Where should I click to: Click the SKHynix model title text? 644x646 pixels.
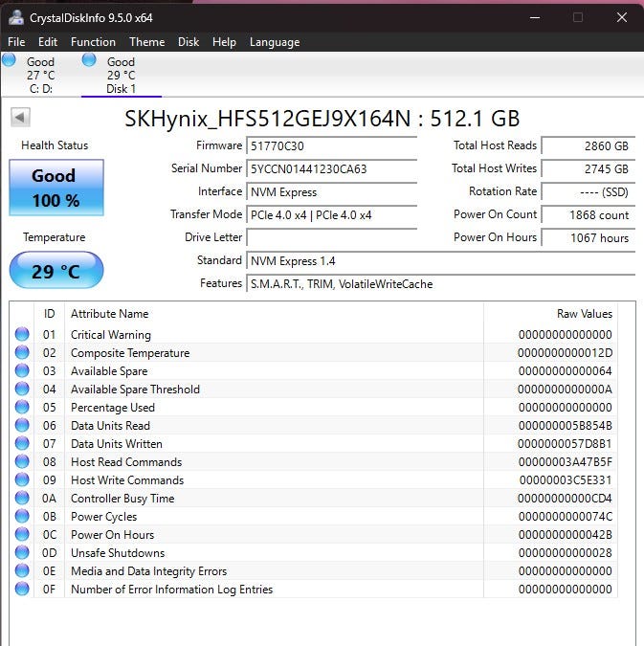point(322,119)
